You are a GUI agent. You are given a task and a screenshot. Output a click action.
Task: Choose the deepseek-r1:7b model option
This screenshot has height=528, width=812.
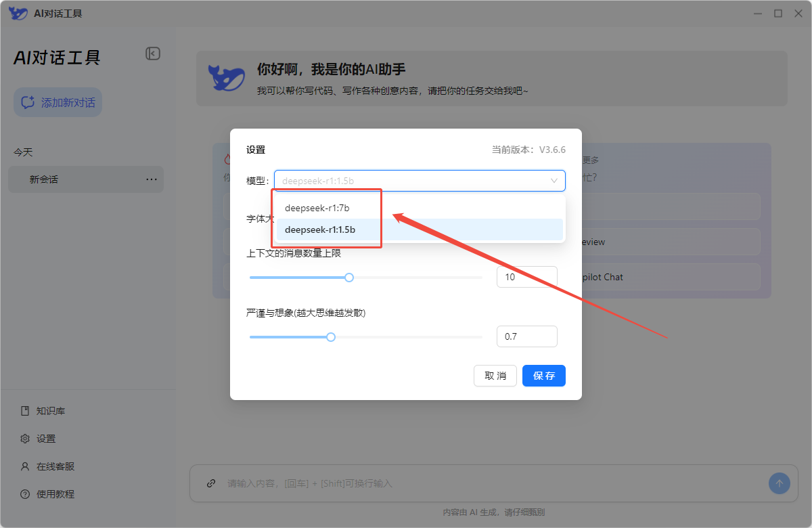tap(420, 208)
